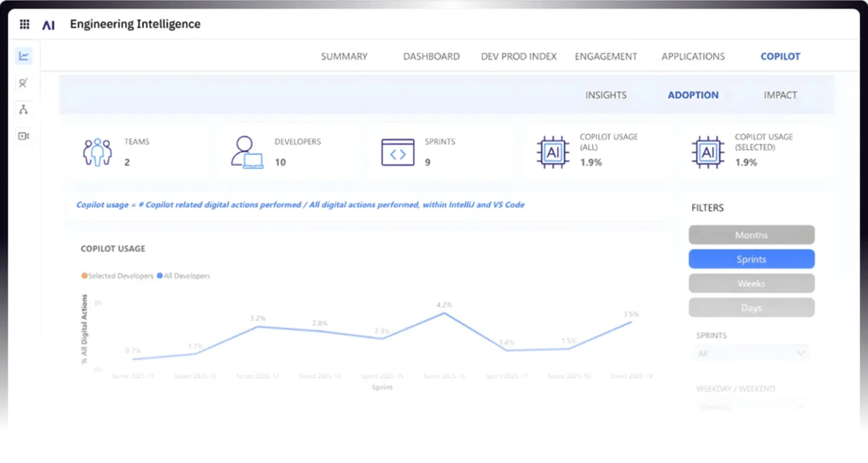Click the 4.2% peak data label

tap(444, 305)
